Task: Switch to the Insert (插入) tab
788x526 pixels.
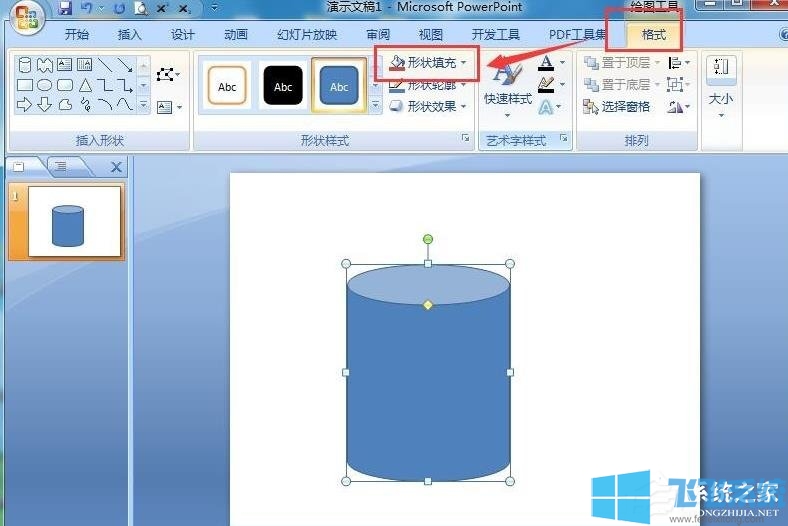Action: click(x=130, y=35)
